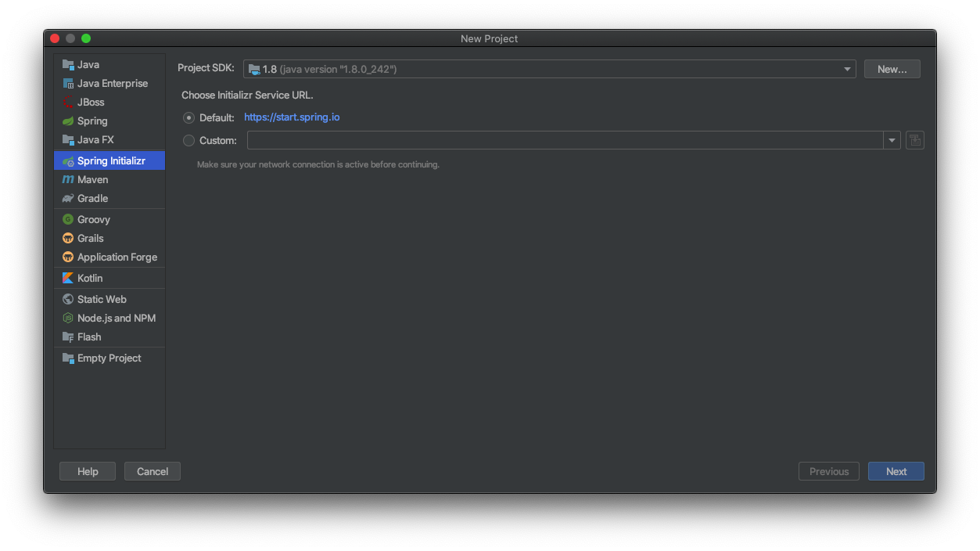This screenshot has height=551, width=980.
Task: Click the green Spring leaf icon
Action: click(x=68, y=121)
